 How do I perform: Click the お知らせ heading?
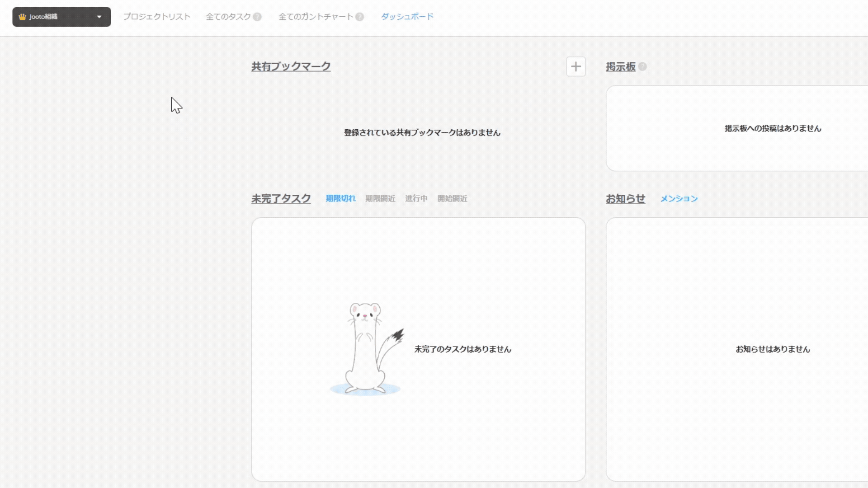[x=625, y=198]
